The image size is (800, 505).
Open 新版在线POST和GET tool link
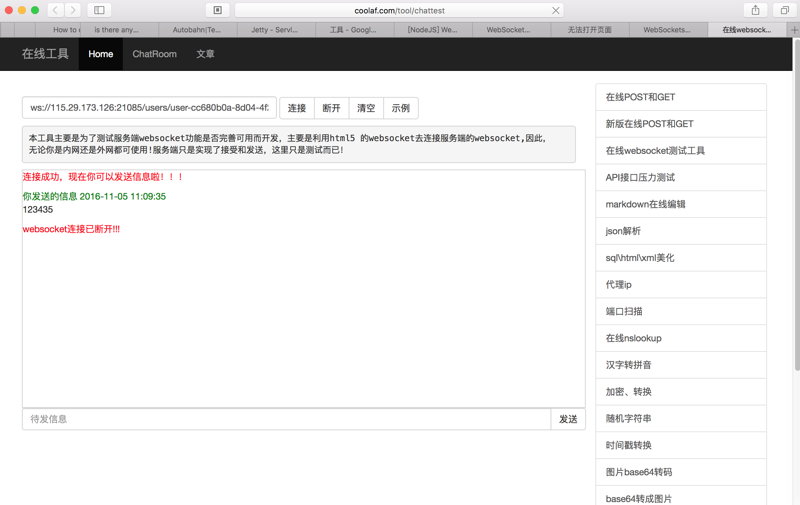tap(681, 124)
